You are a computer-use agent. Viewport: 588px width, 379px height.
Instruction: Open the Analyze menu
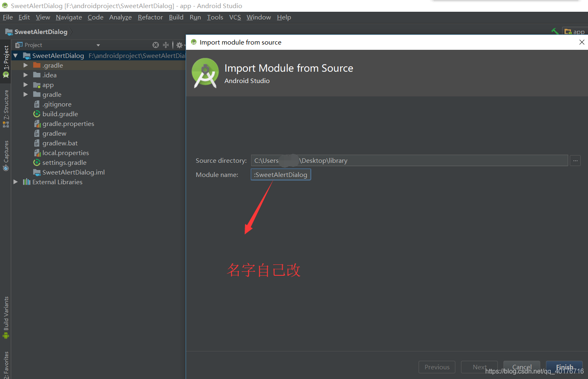click(121, 17)
